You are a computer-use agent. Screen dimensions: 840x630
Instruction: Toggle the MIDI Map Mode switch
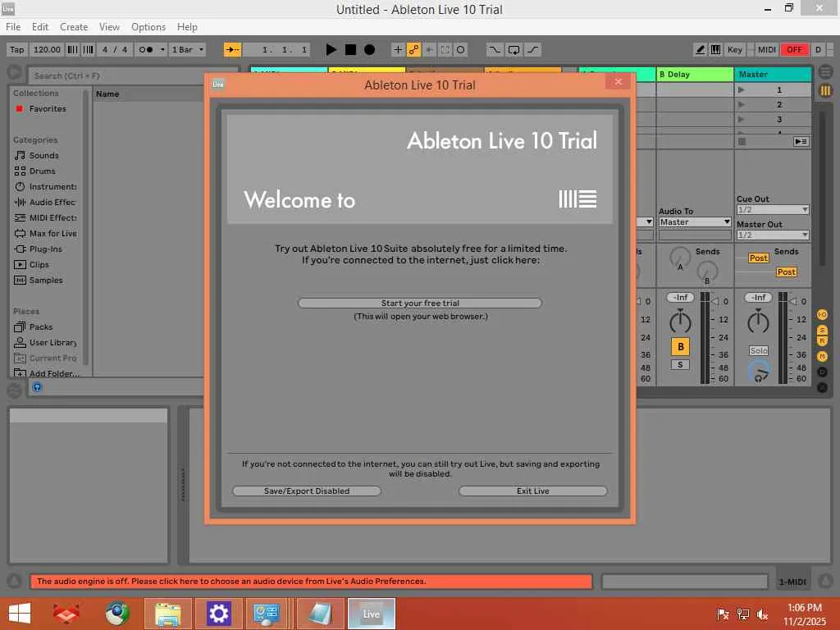[767, 50]
